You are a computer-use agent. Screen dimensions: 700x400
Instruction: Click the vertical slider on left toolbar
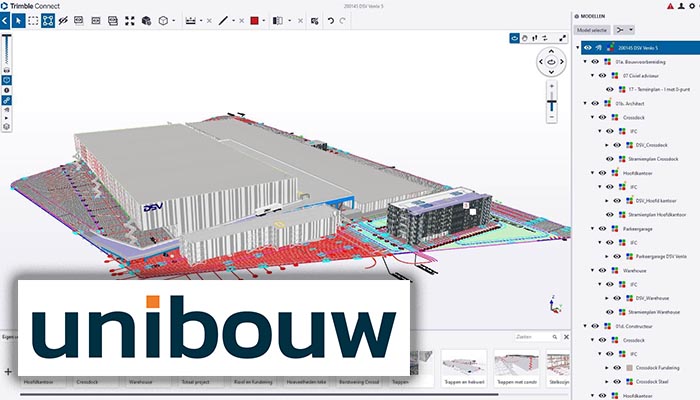coord(6,50)
